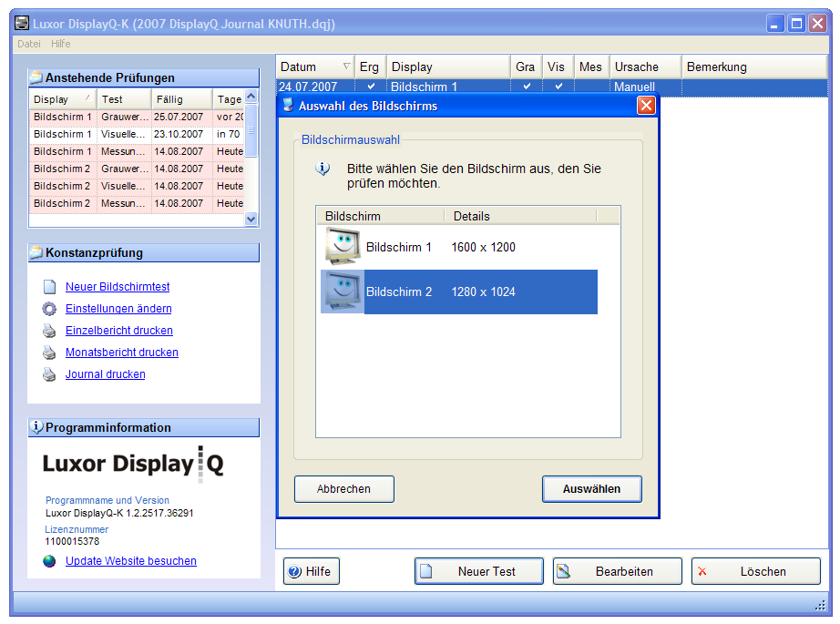Viewport: 840px width, 624px height.
Task: Click the Tage column header
Action: pyautogui.click(x=229, y=99)
